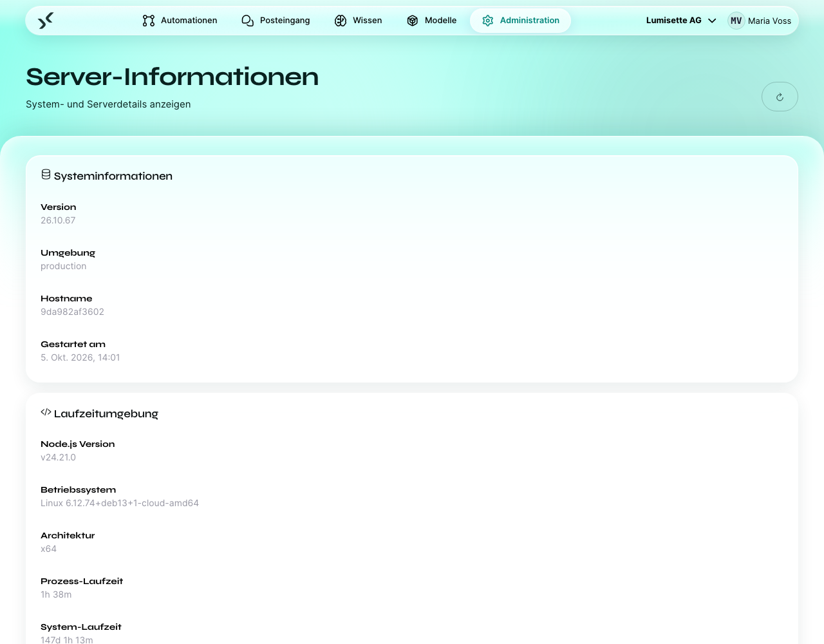
Task: Select the Linux 6.12.74+deb13+1-cloud-amd64 text
Action: [120, 503]
